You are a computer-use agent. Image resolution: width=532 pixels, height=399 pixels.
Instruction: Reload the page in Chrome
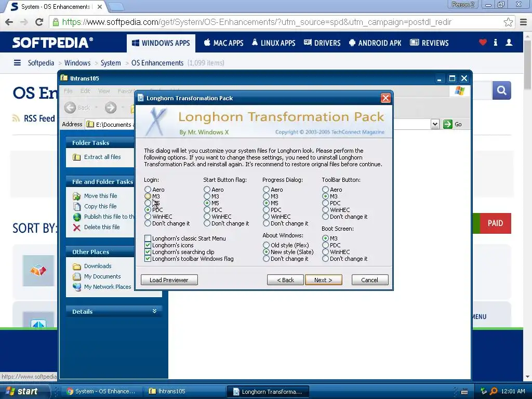tap(39, 22)
